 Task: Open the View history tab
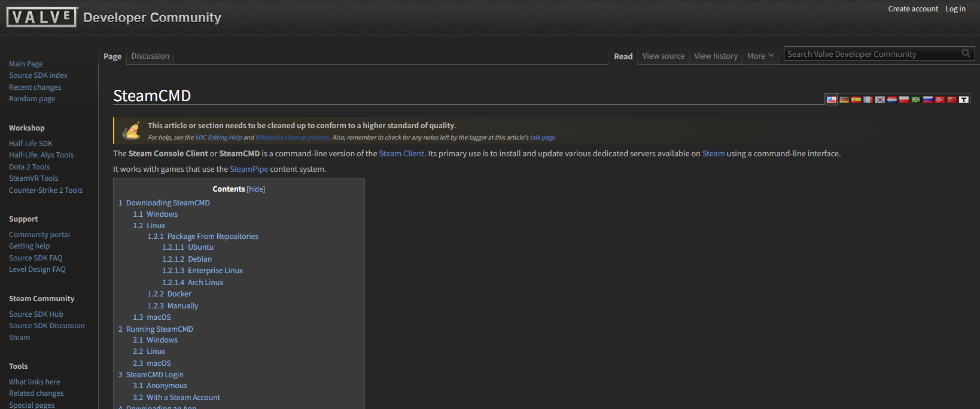click(x=716, y=56)
